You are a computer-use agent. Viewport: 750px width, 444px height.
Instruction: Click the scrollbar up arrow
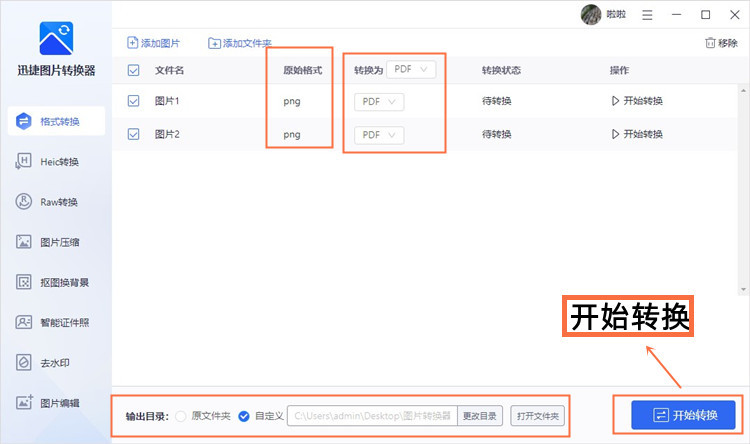click(x=743, y=90)
